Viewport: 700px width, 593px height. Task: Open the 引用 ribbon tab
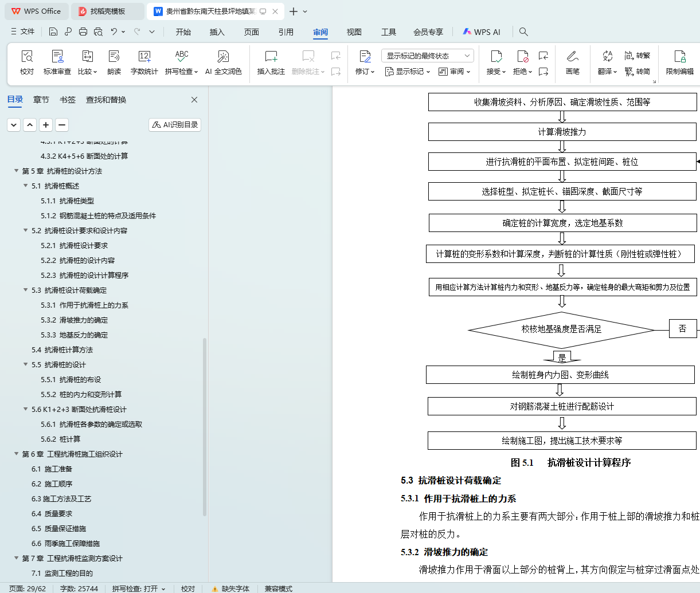[x=286, y=32]
